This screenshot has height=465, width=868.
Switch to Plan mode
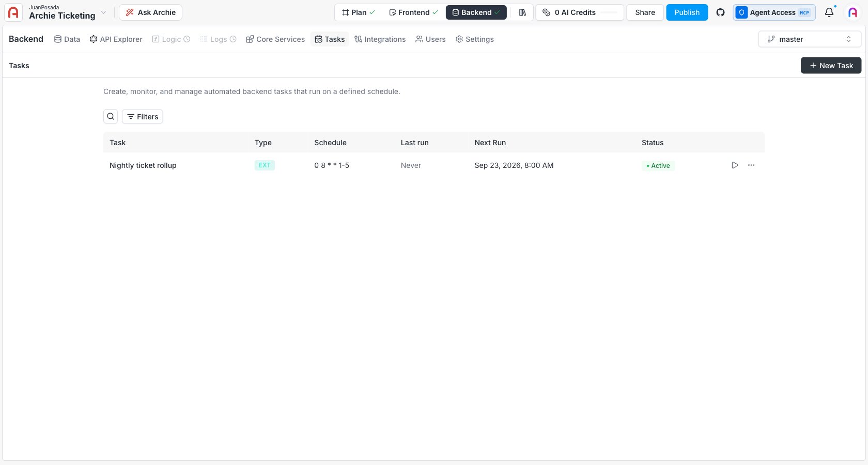[x=358, y=12]
